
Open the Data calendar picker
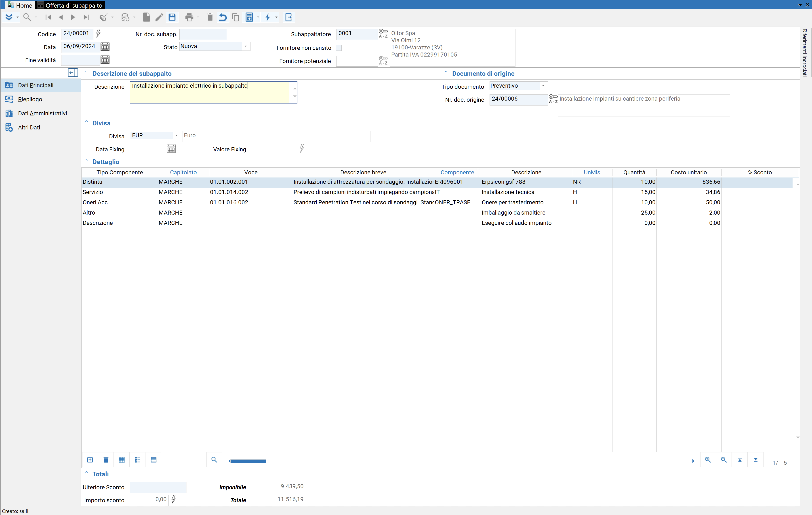[x=105, y=46]
